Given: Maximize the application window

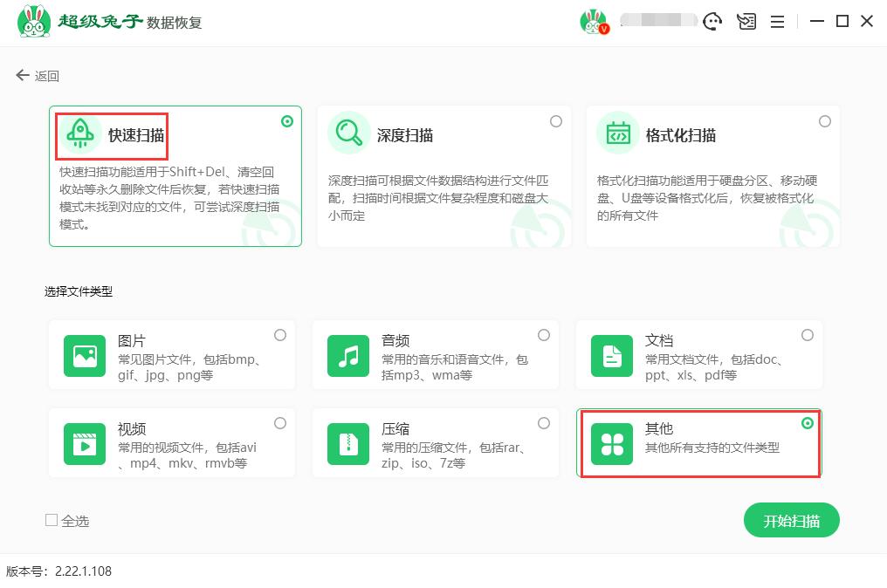Looking at the screenshot, I should coord(842,22).
